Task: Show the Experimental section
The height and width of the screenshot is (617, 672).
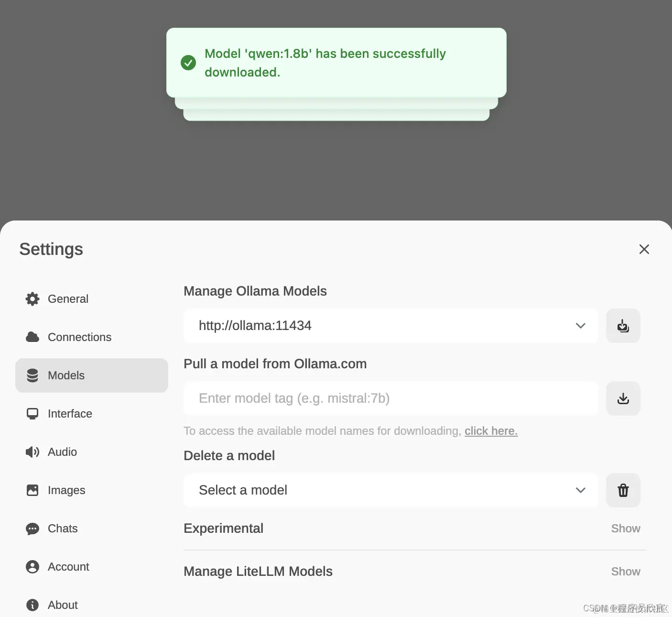Action: (x=626, y=529)
